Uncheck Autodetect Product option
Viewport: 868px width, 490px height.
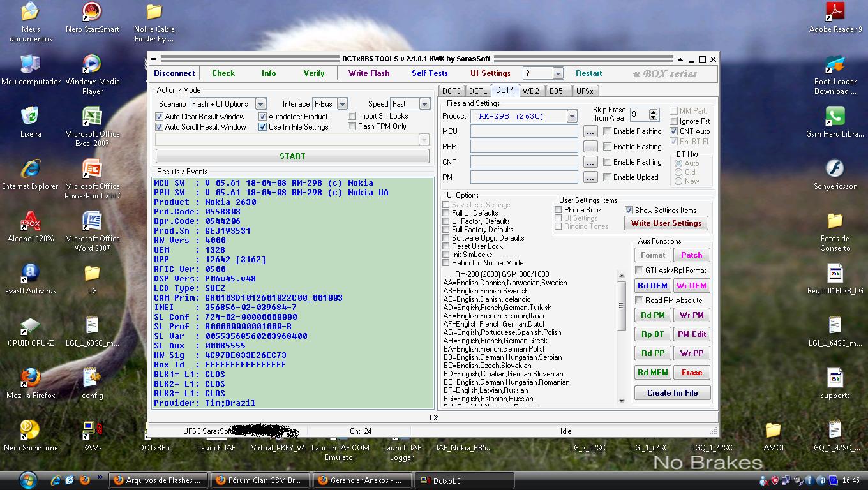262,117
